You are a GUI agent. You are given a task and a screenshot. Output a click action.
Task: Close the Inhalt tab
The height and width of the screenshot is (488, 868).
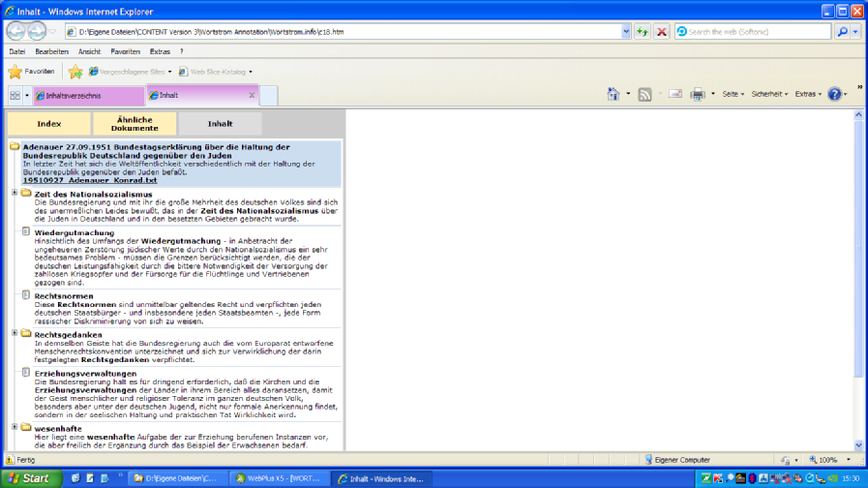click(252, 95)
